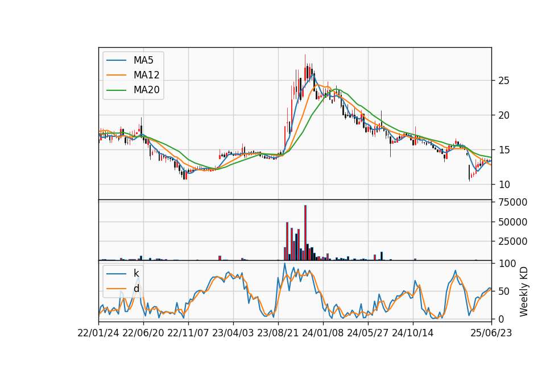Click the KD axis value 100

pos(507,264)
